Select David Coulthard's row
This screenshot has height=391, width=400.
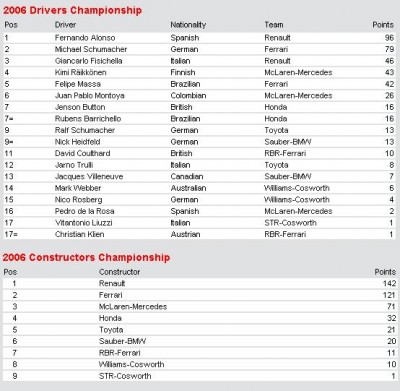point(199,154)
